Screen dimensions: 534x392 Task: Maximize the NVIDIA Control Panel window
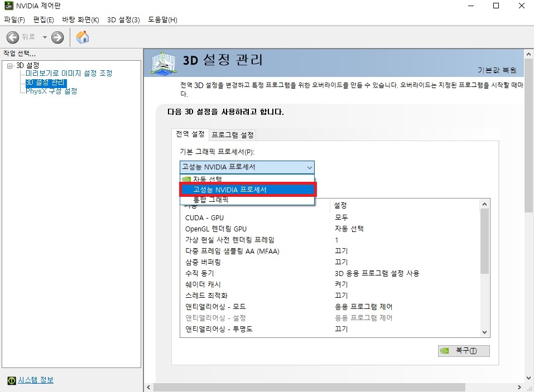point(496,6)
